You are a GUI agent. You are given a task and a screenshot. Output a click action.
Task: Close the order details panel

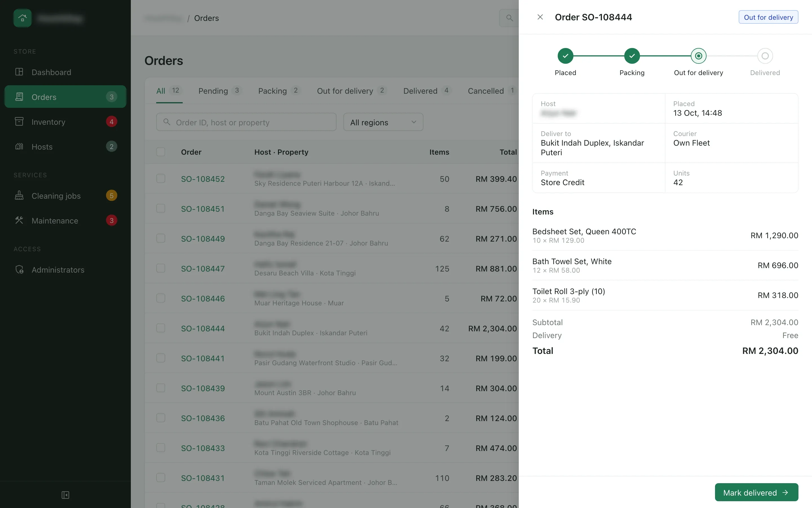540,17
